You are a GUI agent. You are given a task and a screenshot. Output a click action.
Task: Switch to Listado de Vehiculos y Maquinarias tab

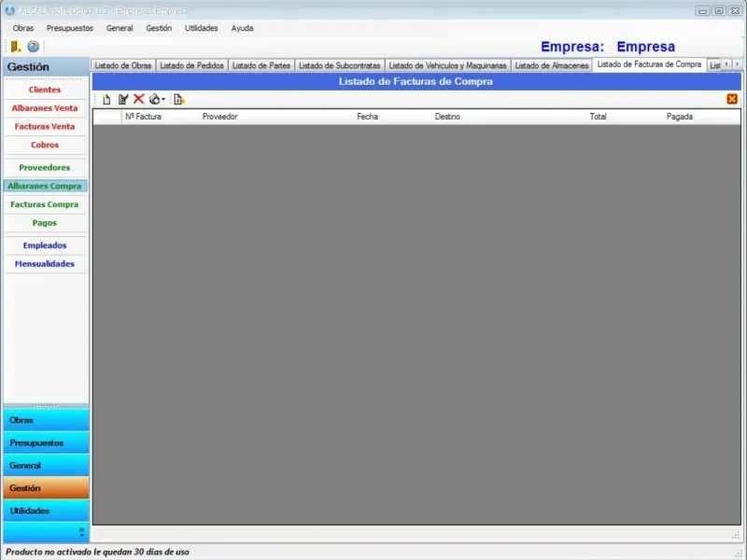pos(448,65)
